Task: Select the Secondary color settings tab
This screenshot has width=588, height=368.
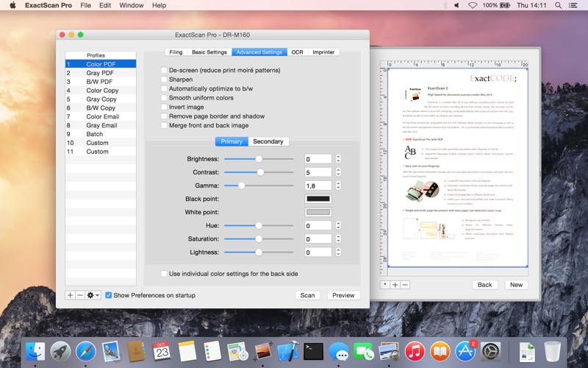Action: pyautogui.click(x=268, y=141)
